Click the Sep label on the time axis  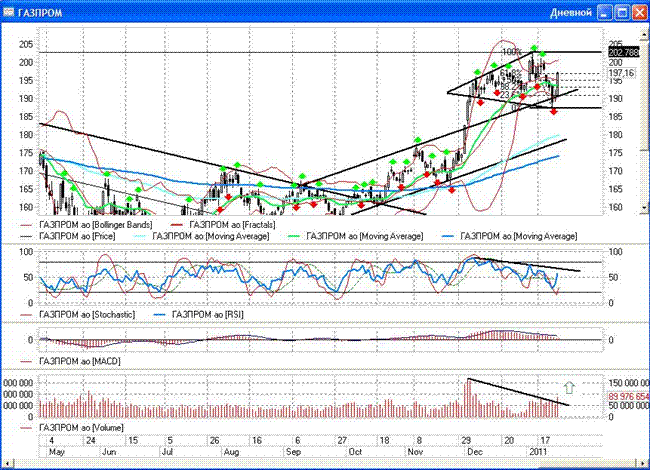(293, 452)
